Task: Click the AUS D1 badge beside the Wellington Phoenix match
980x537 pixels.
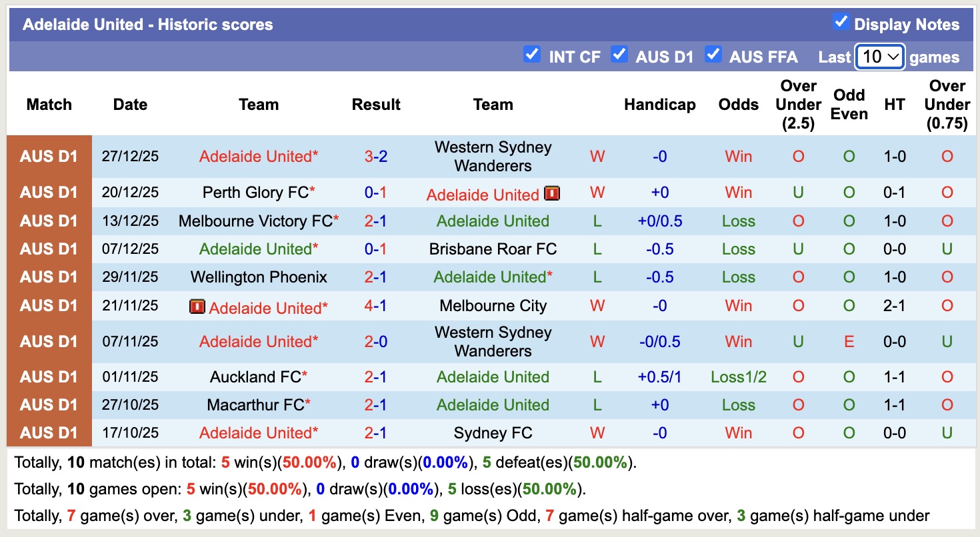Action: point(49,277)
